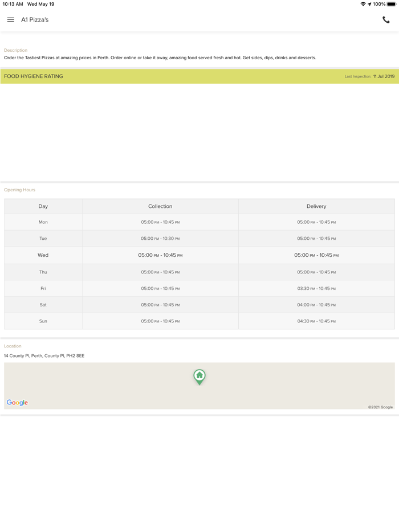Check Wi-Fi status icon in status bar
The image size is (399, 532).
pos(363,4)
